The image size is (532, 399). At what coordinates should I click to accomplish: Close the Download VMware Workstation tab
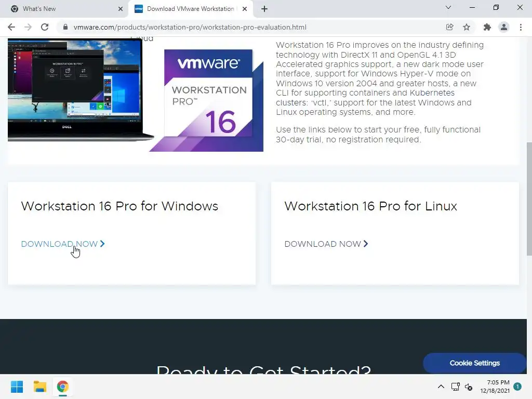coord(245,9)
